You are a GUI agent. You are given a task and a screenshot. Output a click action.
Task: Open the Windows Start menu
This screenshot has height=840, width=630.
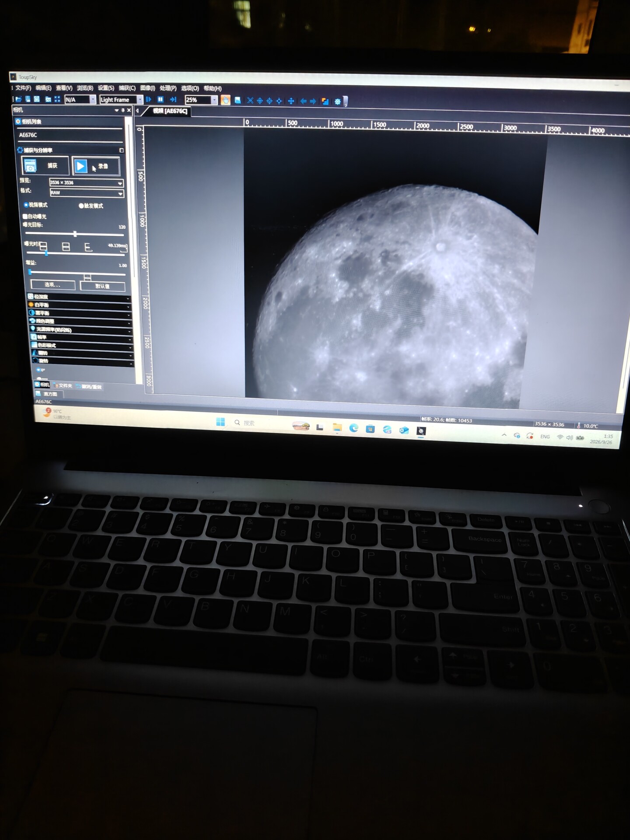[220, 422]
